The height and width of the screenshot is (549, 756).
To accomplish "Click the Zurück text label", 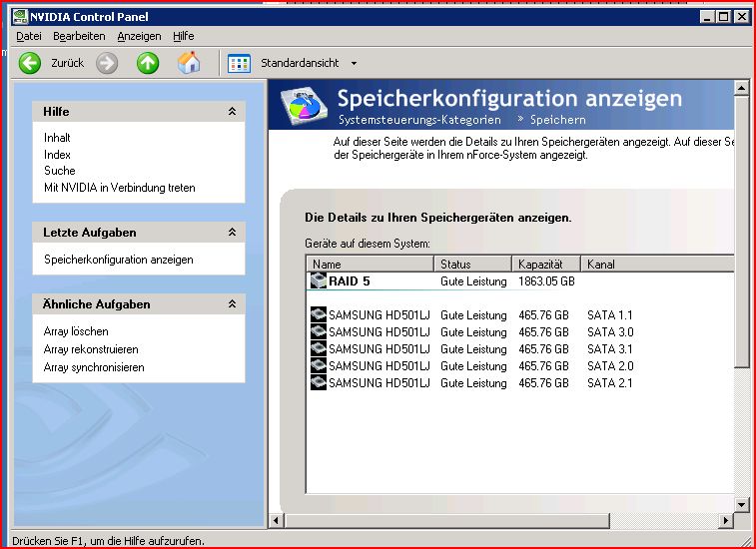I will point(68,63).
